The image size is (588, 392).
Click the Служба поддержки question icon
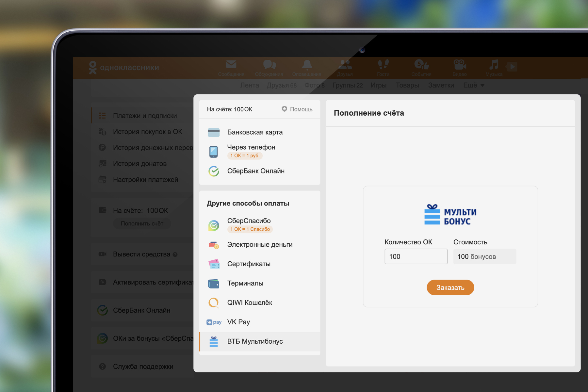(102, 367)
